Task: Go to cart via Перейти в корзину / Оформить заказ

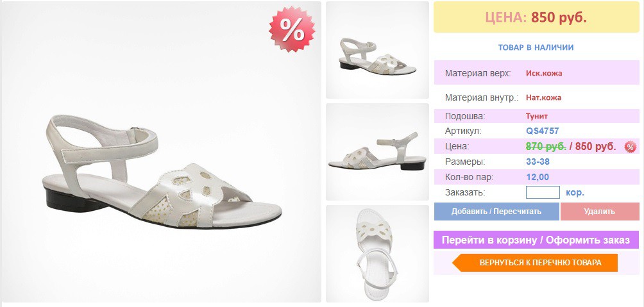Action: click(x=536, y=240)
